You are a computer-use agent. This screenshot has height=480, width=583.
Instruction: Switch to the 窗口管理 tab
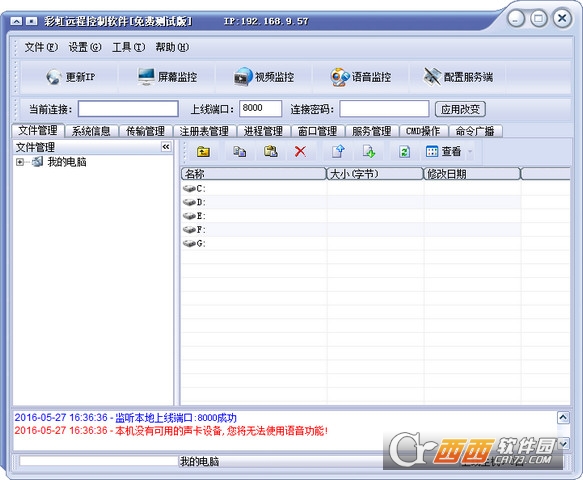318,131
